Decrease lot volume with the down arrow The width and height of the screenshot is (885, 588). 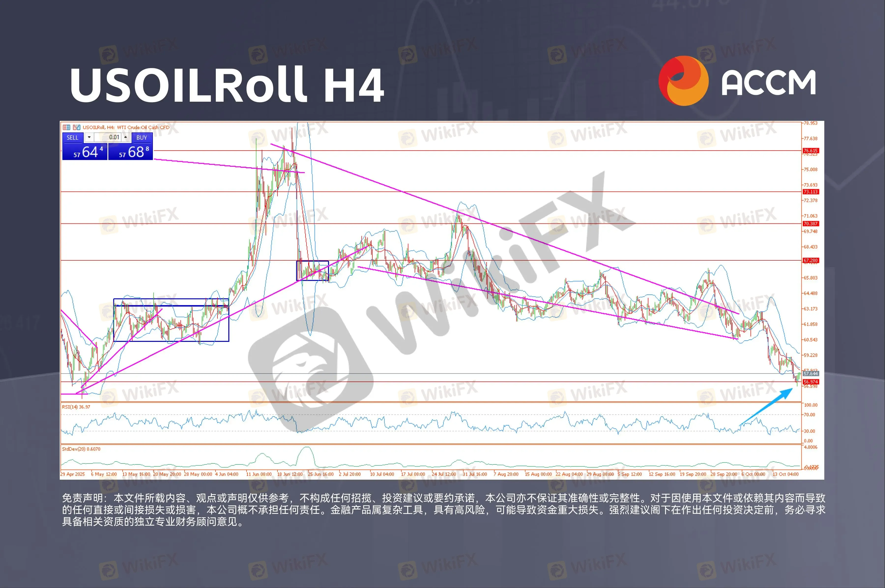click(x=89, y=137)
